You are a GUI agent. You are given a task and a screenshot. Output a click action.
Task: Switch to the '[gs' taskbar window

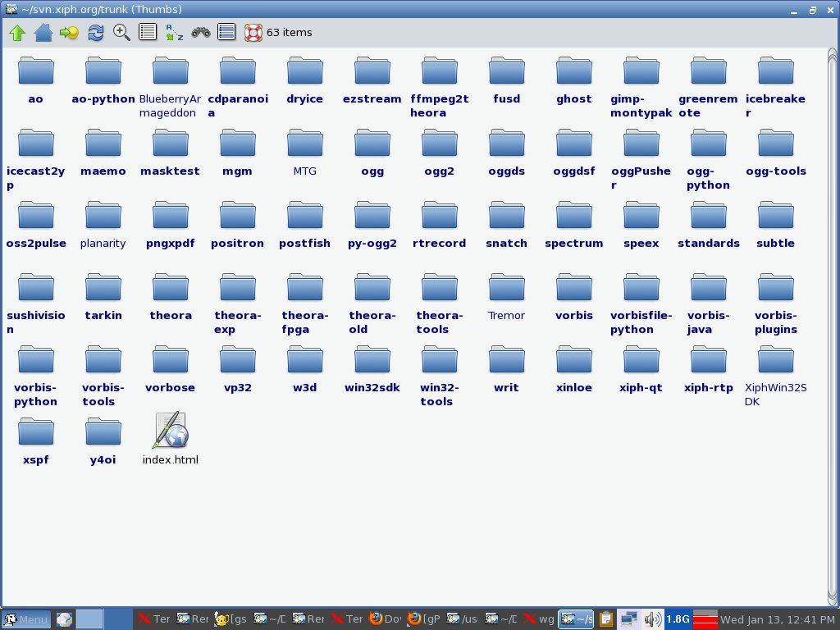231,619
